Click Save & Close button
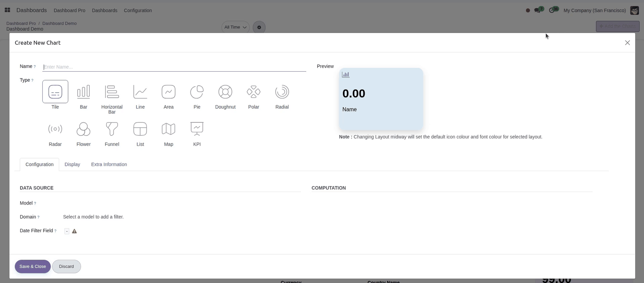 point(33,266)
